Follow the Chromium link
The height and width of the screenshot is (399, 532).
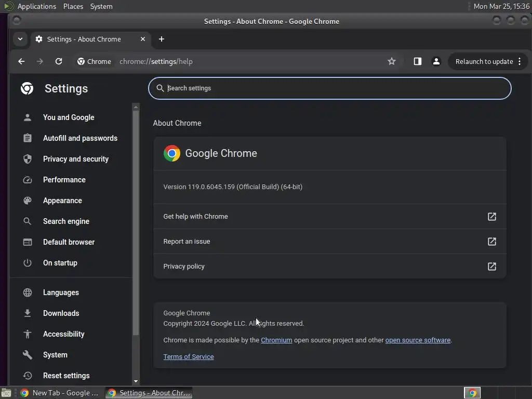coord(276,340)
